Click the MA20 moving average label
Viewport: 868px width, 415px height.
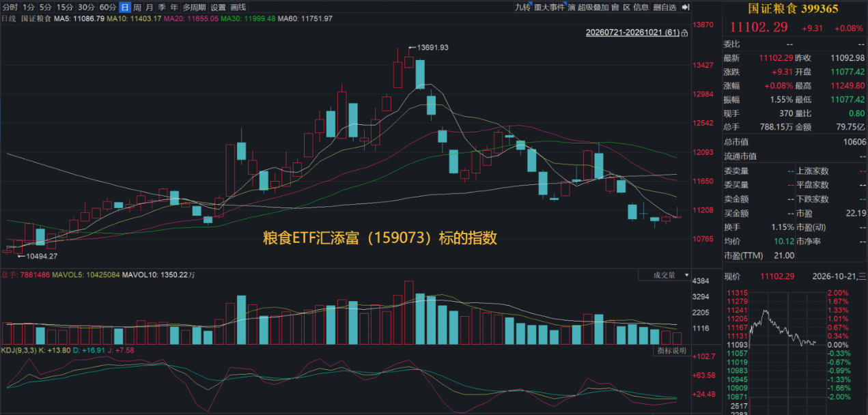191,18
